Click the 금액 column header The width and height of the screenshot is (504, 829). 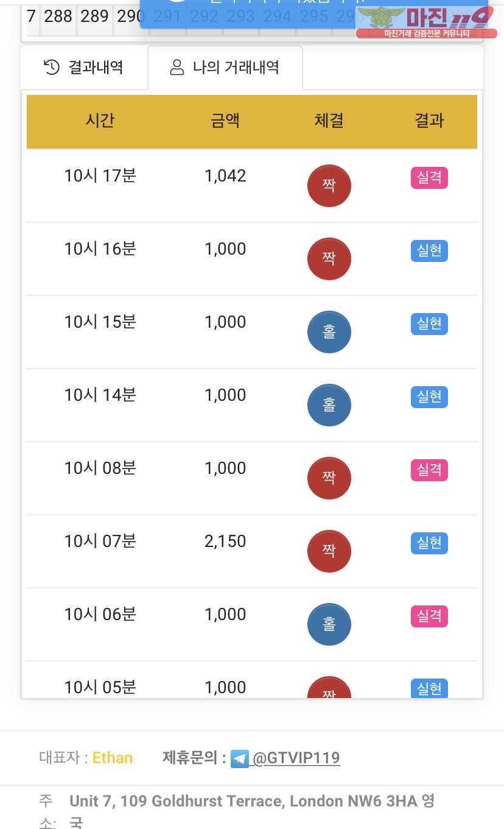tap(225, 121)
